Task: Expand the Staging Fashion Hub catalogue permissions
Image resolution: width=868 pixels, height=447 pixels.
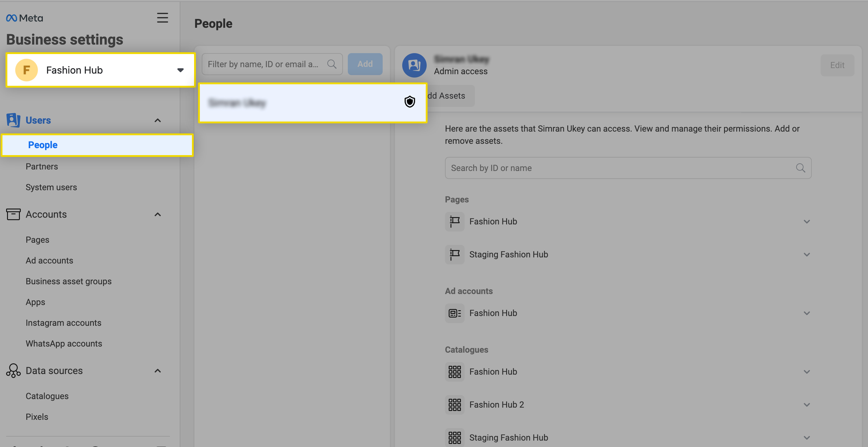Action: click(x=807, y=438)
